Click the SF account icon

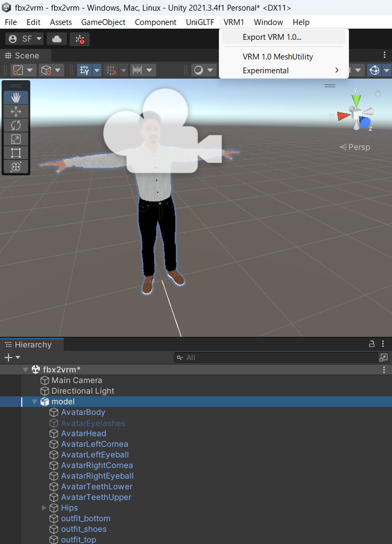[13, 39]
